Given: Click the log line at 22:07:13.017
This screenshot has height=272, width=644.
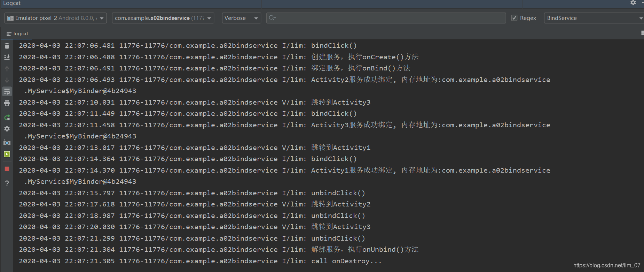Looking at the screenshot, I should 195,148.
